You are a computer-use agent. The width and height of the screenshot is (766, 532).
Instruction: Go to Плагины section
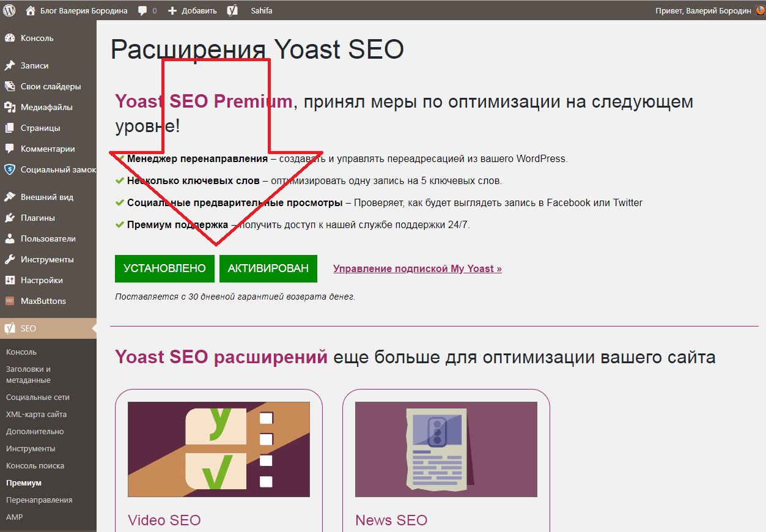[x=38, y=218]
